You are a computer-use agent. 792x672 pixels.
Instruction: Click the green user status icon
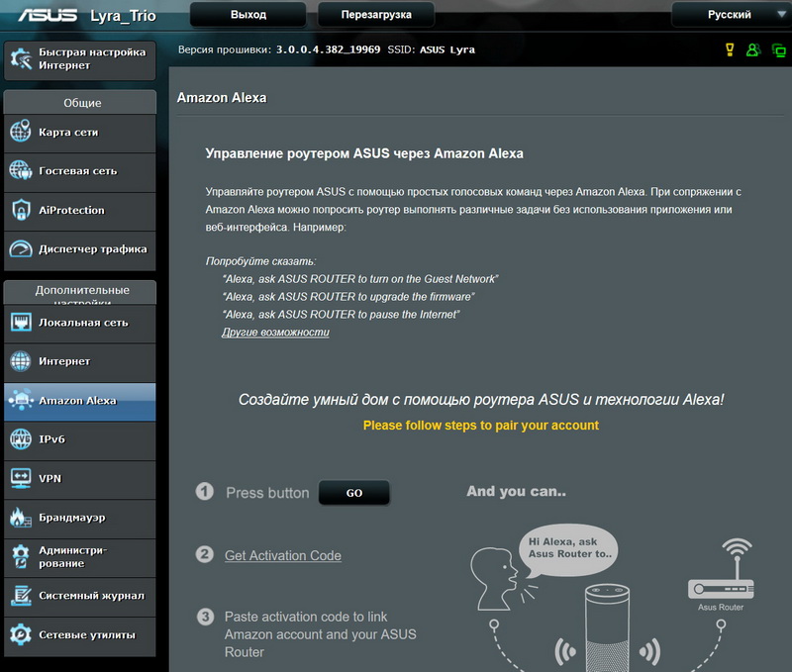tap(753, 49)
